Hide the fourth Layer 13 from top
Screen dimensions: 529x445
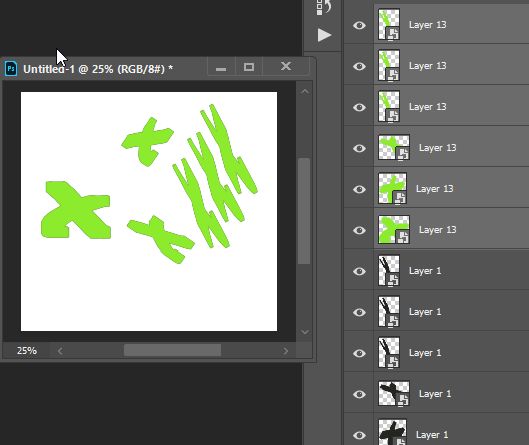tap(359, 148)
